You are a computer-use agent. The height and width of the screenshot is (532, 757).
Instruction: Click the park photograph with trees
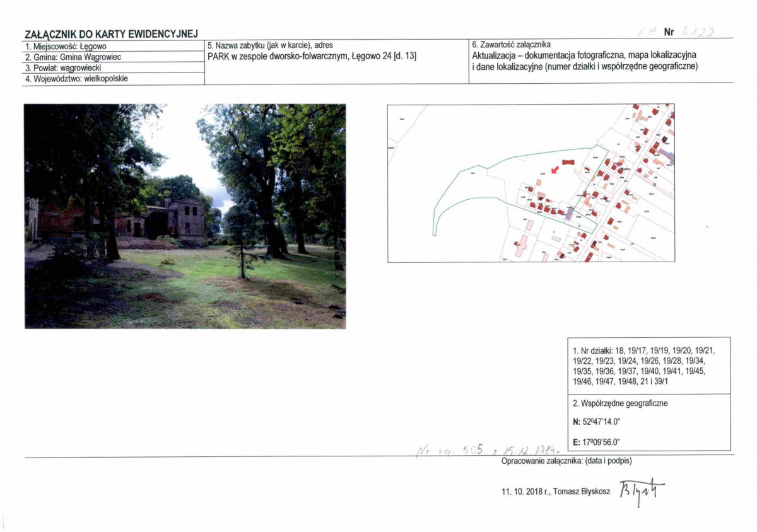[x=185, y=216]
